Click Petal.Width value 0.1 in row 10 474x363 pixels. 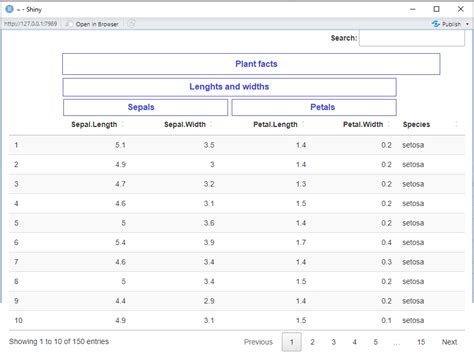[x=386, y=321]
